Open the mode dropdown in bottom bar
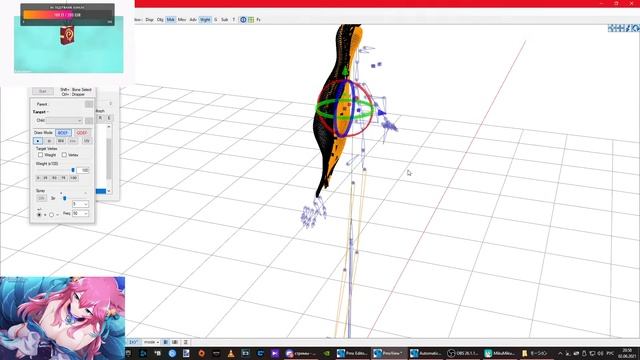This screenshot has width=640, height=360. point(151,342)
